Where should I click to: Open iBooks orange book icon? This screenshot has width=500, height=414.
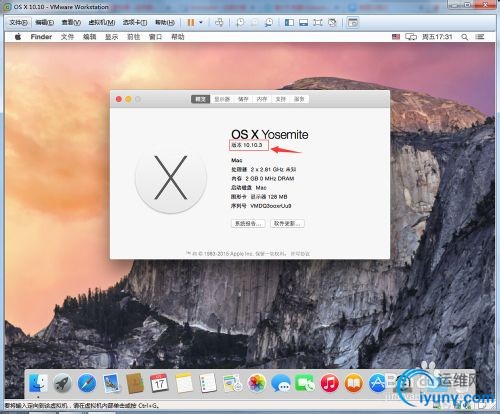click(x=354, y=383)
